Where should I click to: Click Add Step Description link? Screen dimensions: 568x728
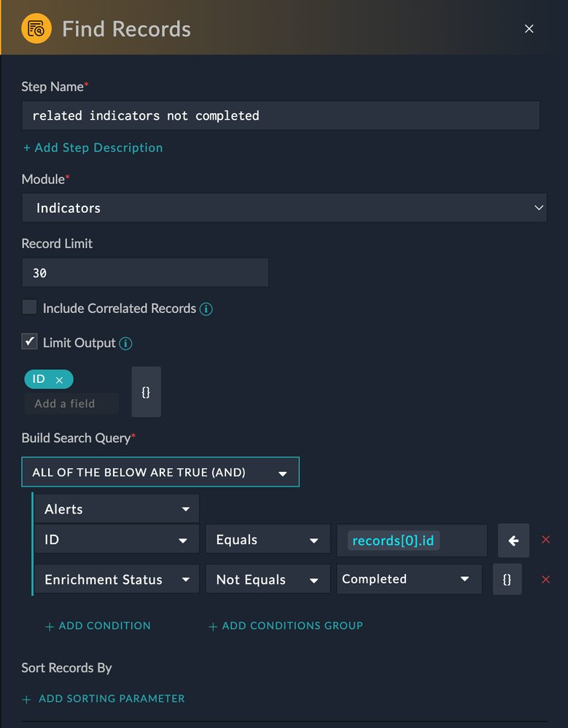coord(93,147)
